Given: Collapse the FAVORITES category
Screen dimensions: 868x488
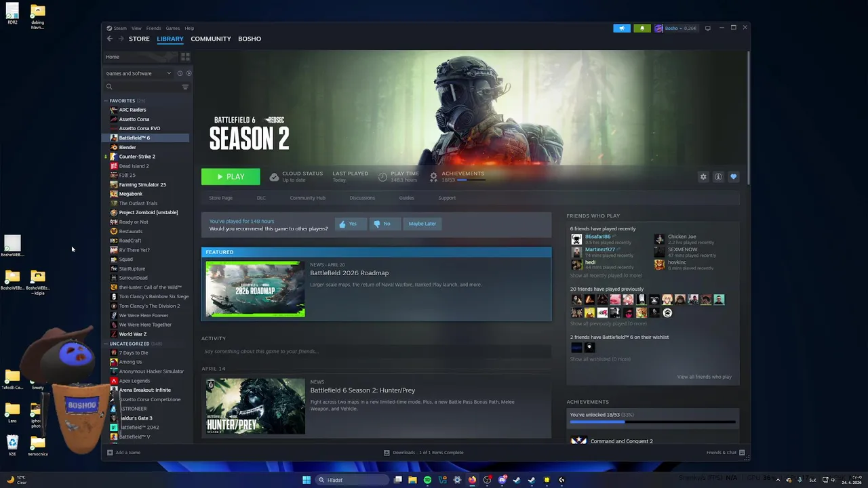Looking at the screenshot, I should pyautogui.click(x=106, y=101).
